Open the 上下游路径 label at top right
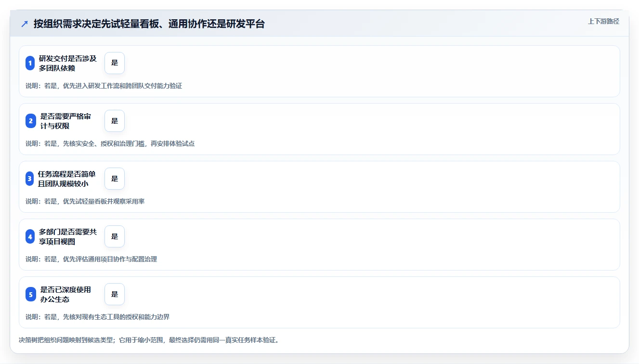 [x=603, y=21]
